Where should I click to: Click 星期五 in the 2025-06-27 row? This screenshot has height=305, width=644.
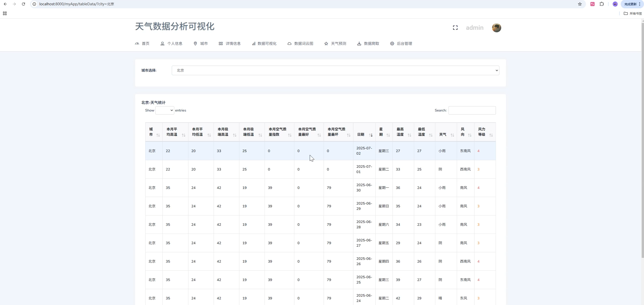pos(384,243)
